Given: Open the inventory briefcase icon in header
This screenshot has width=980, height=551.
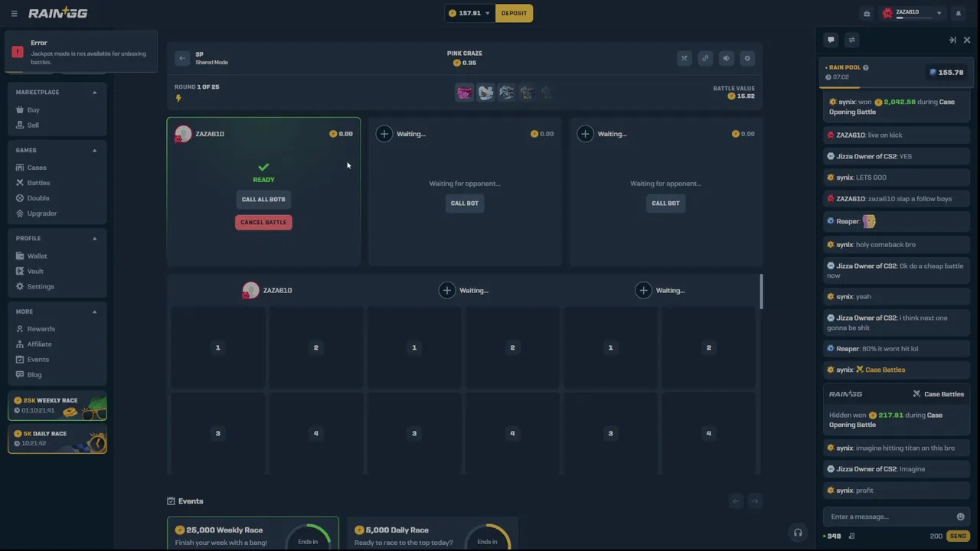Looking at the screenshot, I should pos(867,13).
